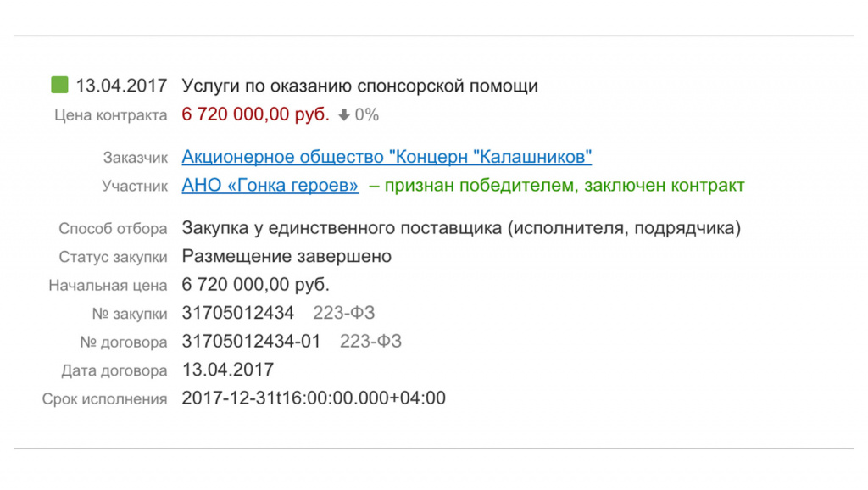Click the Размещение завершено status text
The height and width of the screenshot is (490, 868).
(287, 256)
